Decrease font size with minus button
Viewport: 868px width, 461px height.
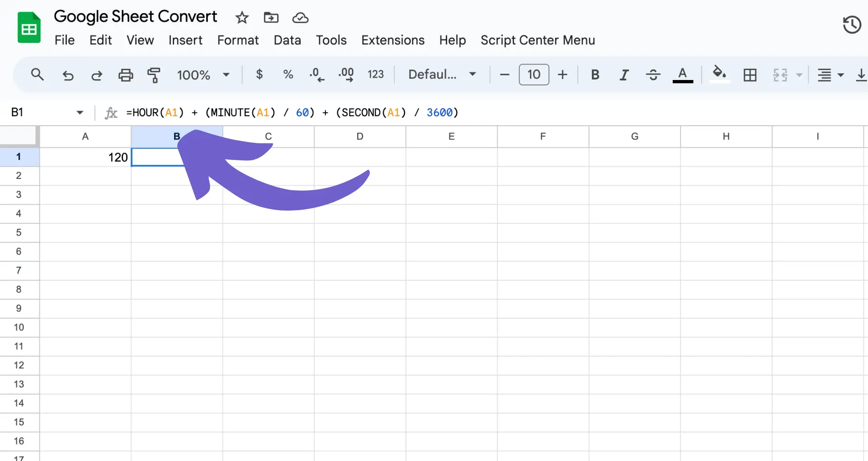[505, 75]
